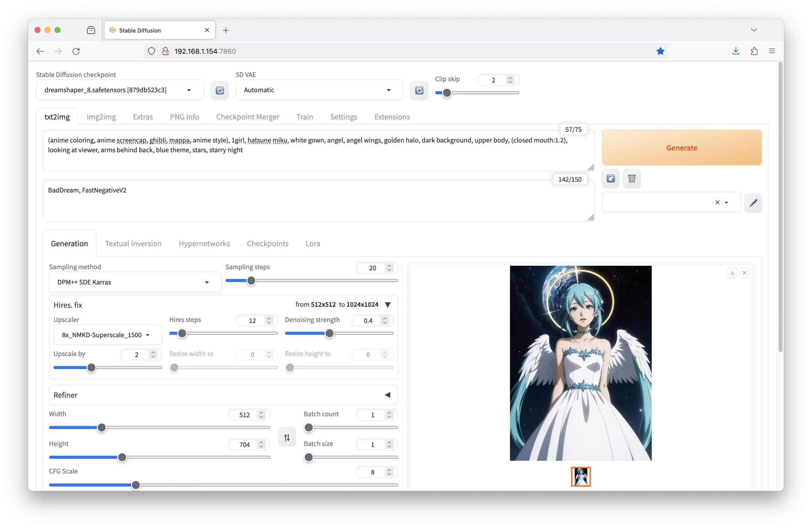
Task: Refresh the Stable Diffusion checkpoint list
Action: 220,90
